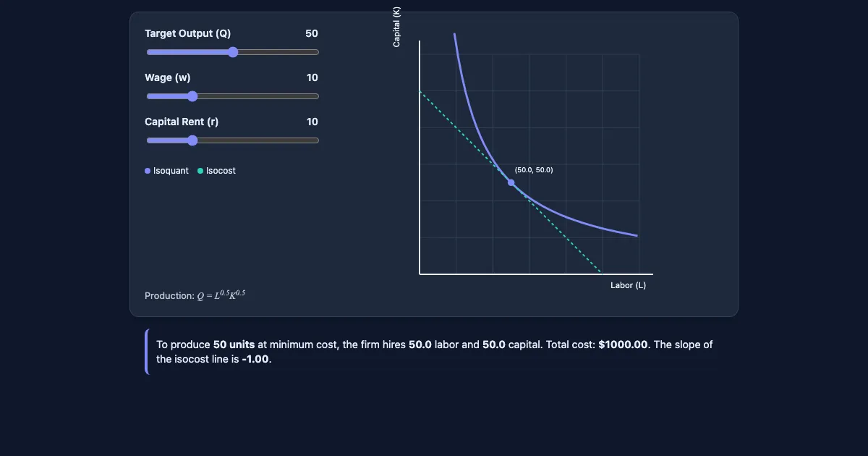Click the Isoquant legend entry
This screenshot has width=868, height=456.
(167, 171)
